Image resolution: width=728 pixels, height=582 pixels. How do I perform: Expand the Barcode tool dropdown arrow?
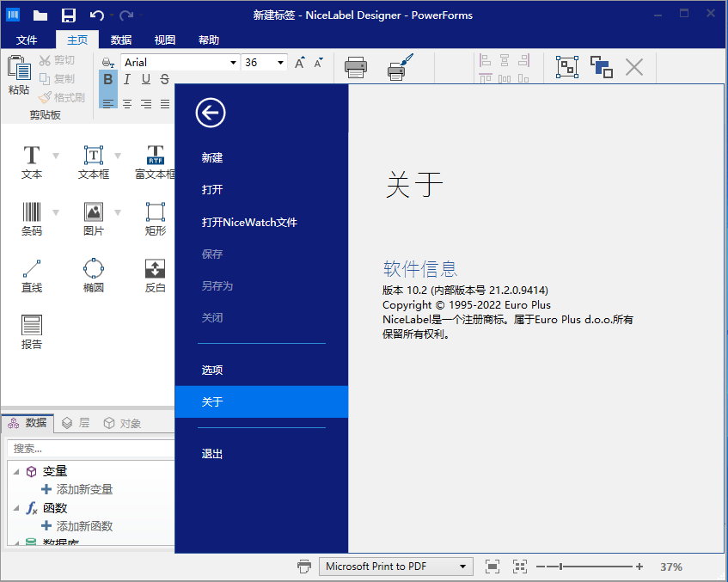[56, 212]
